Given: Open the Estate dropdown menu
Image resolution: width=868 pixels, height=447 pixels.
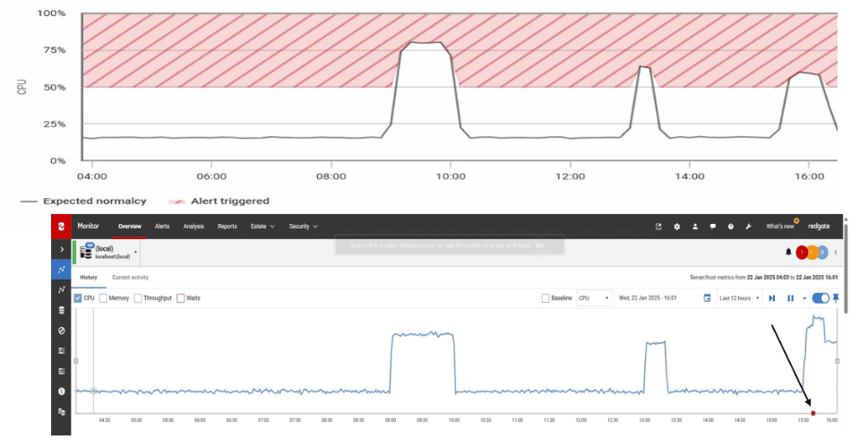Looking at the screenshot, I should click(x=262, y=227).
